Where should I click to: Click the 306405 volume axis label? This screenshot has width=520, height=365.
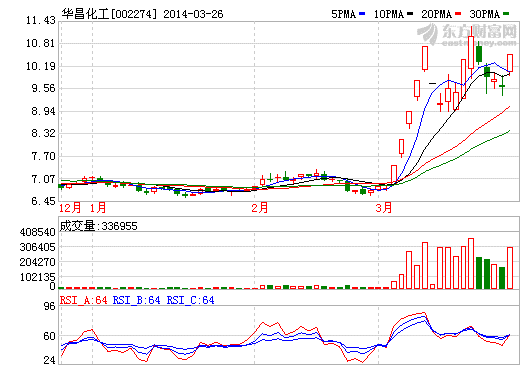point(38,247)
